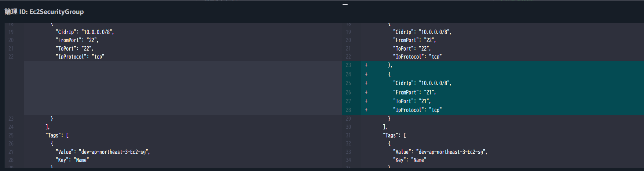The height and width of the screenshot is (171, 644).
Task: Select left pane "FromPort": "22" line
Action: click(x=77, y=40)
